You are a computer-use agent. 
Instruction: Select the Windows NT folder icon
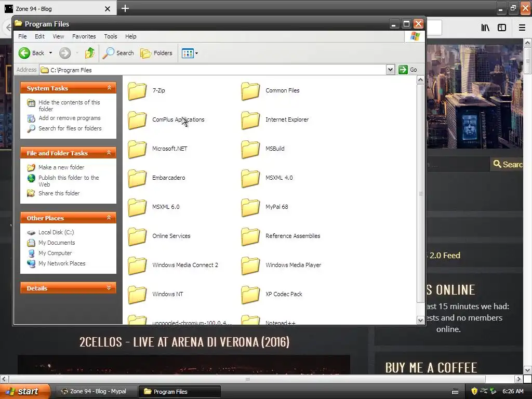[137, 295]
